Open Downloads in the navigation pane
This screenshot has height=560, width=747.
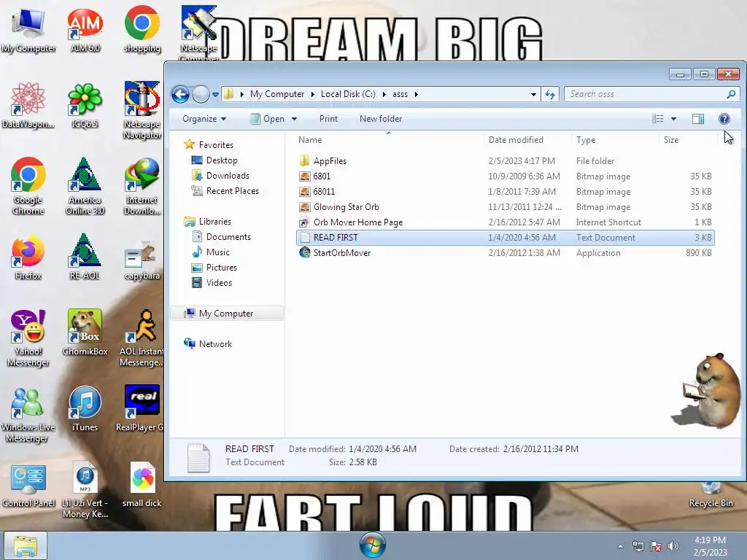(x=220, y=176)
